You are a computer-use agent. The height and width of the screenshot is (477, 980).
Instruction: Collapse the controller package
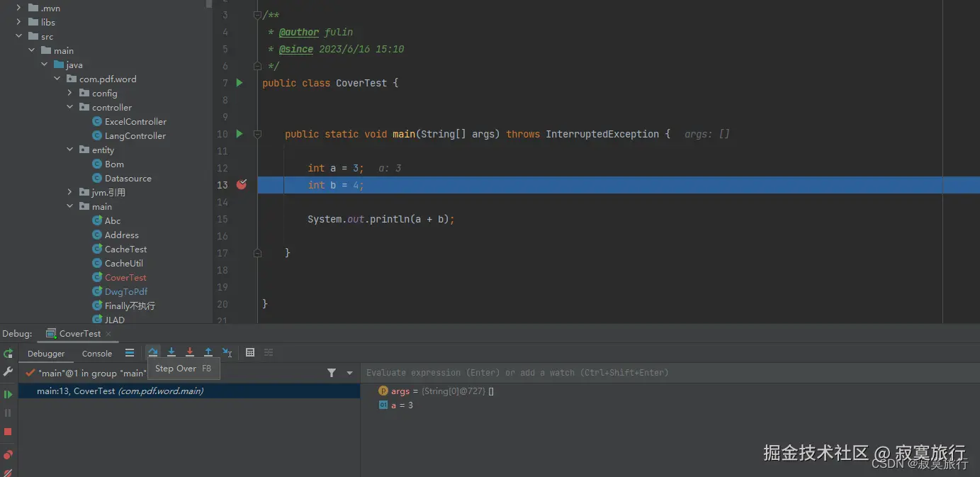tap(70, 108)
